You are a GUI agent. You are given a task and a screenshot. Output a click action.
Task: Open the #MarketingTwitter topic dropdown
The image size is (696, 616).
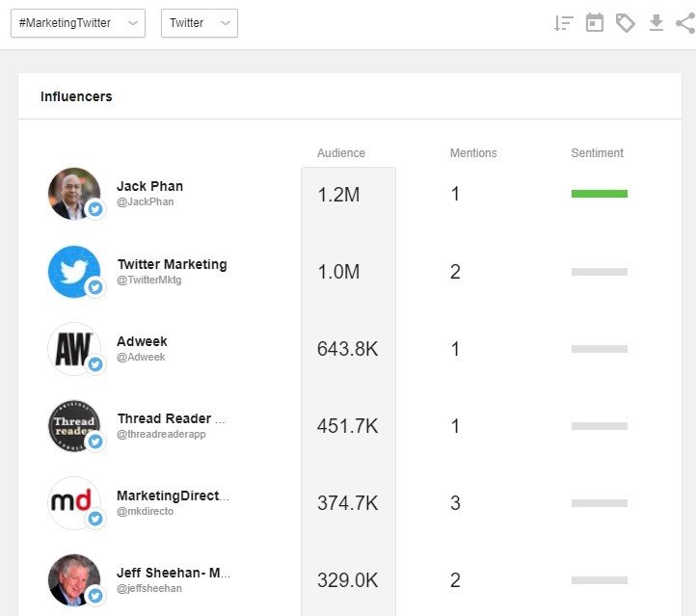[x=78, y=23]
